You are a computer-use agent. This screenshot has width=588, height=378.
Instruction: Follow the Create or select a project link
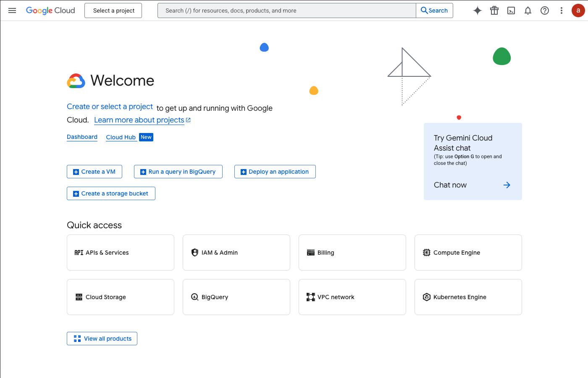click(110, 107)
